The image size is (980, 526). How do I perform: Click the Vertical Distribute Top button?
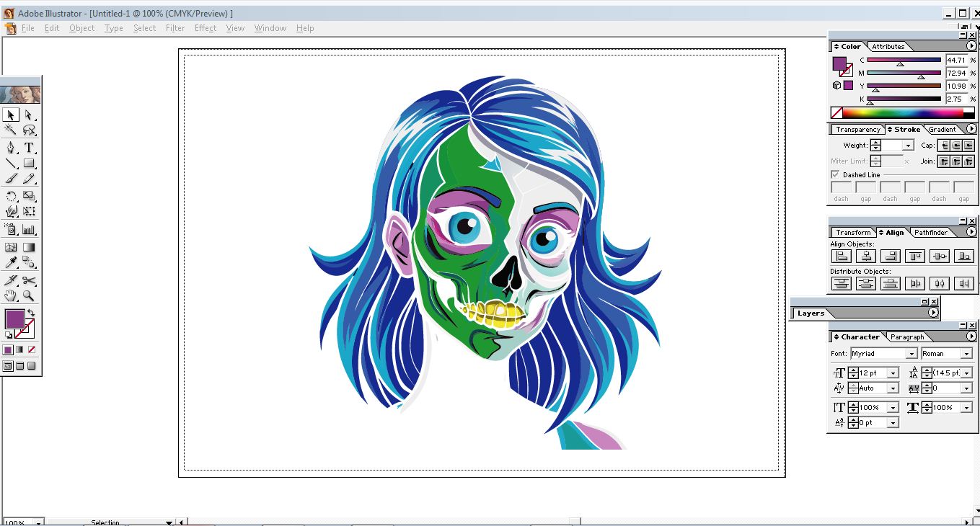click(x=842, y=283)
